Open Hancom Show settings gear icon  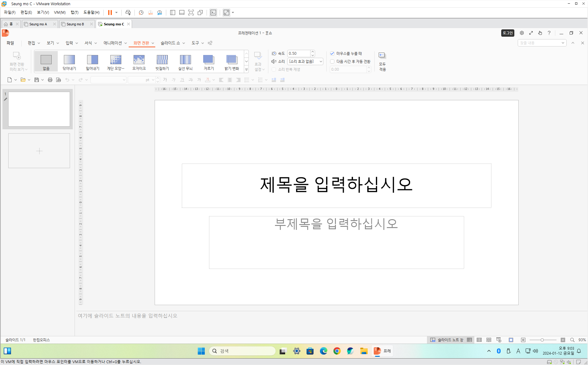[x=522, y=33]
